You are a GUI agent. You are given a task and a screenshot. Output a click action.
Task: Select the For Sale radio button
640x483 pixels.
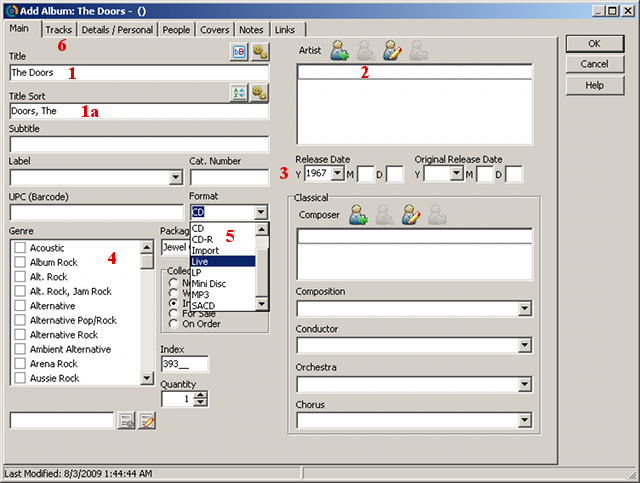pyautogui.click(x=174, y=313)
